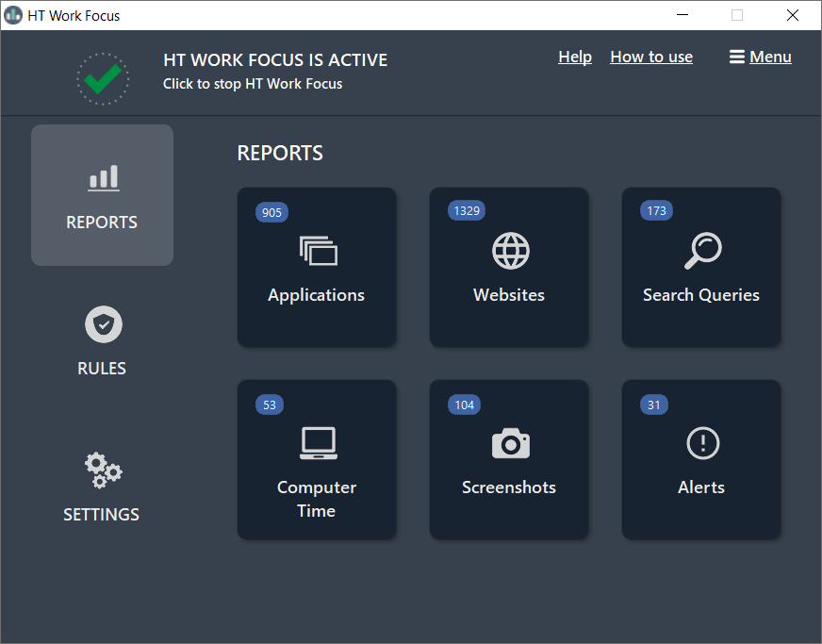Click the stacked windows Applications icon
Screen dimensions: 822x644
[319, 251]
